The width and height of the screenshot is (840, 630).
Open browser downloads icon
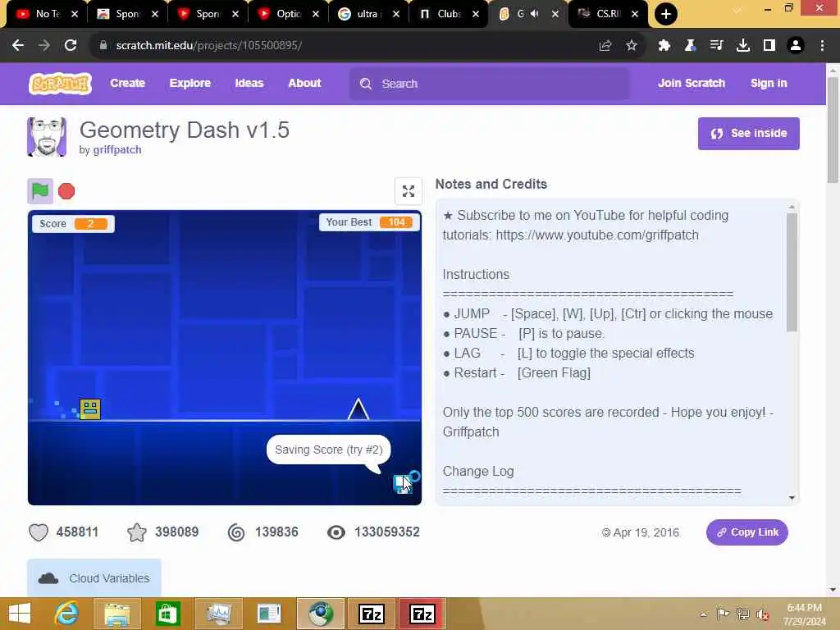pyautogui.click(x=743, y=46)
